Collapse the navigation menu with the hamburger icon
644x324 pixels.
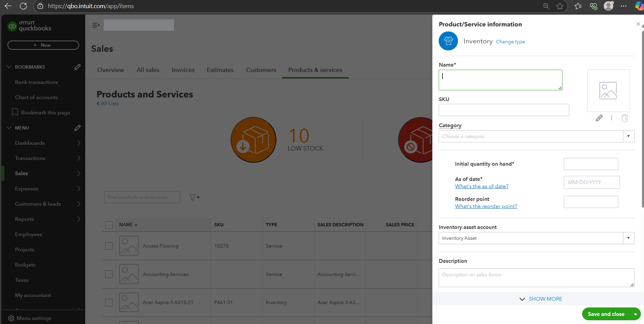[96, 25]
